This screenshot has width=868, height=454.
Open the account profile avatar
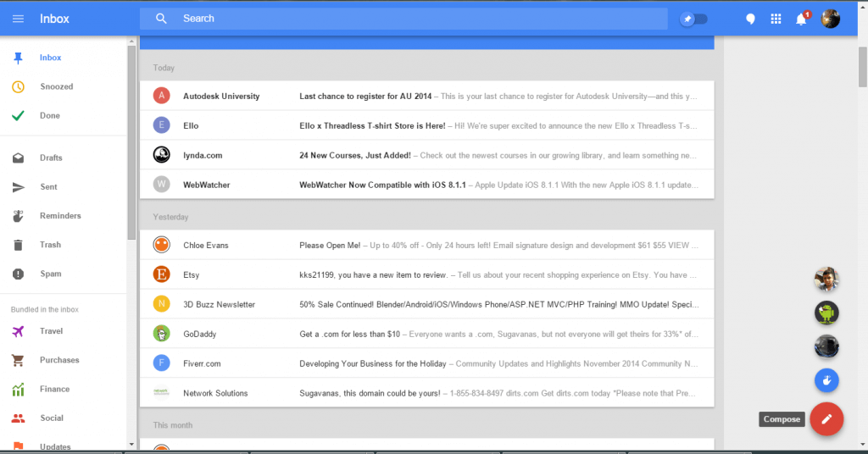pos(831,19)
